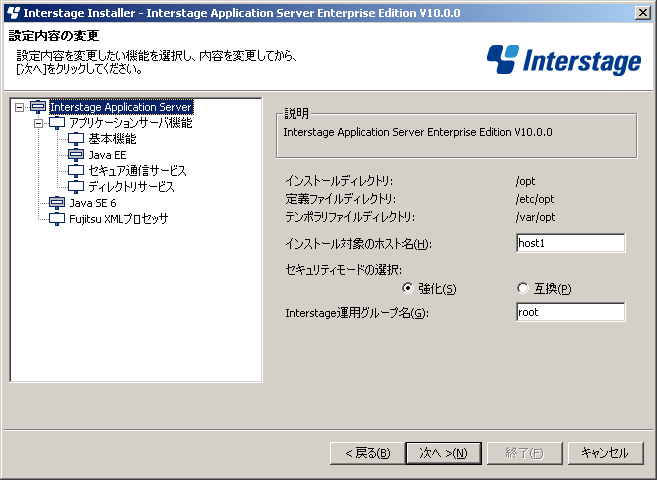Click the install target host name field
This screenshot has width=657, height=480.
pos(571,243)
